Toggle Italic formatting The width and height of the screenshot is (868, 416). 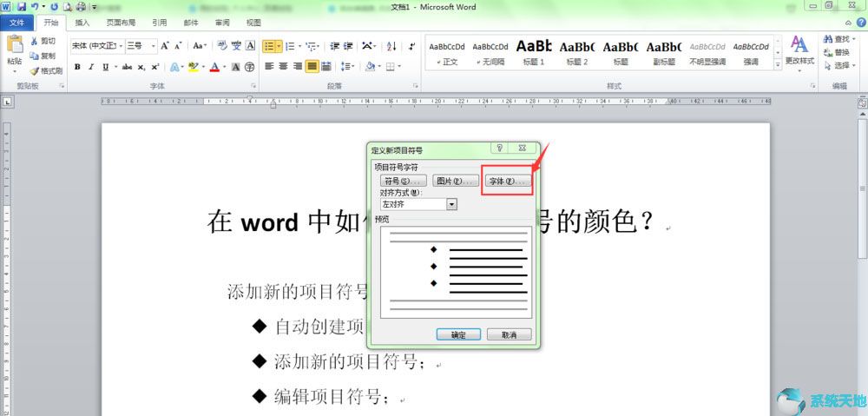click(x=91, y=67)
